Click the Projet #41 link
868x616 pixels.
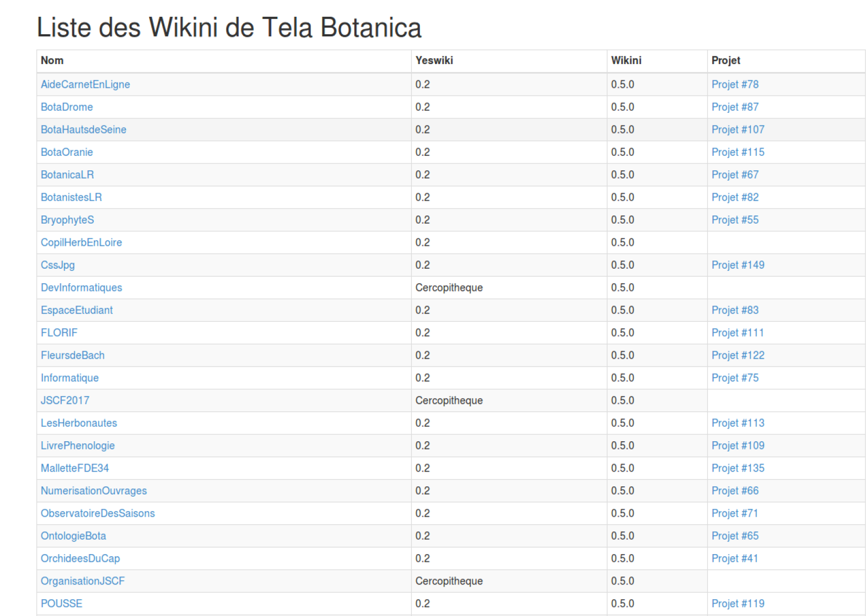[735, 558]
